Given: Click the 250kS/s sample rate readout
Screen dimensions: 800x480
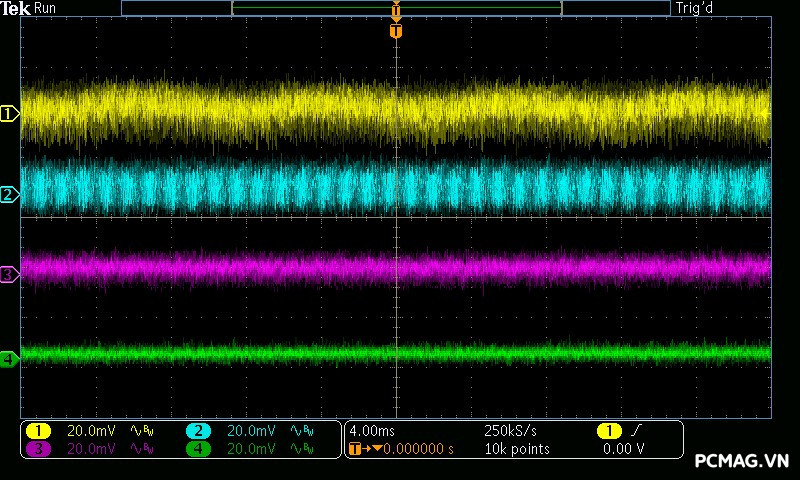Looking at the screenshot, I should coord(510,431).
